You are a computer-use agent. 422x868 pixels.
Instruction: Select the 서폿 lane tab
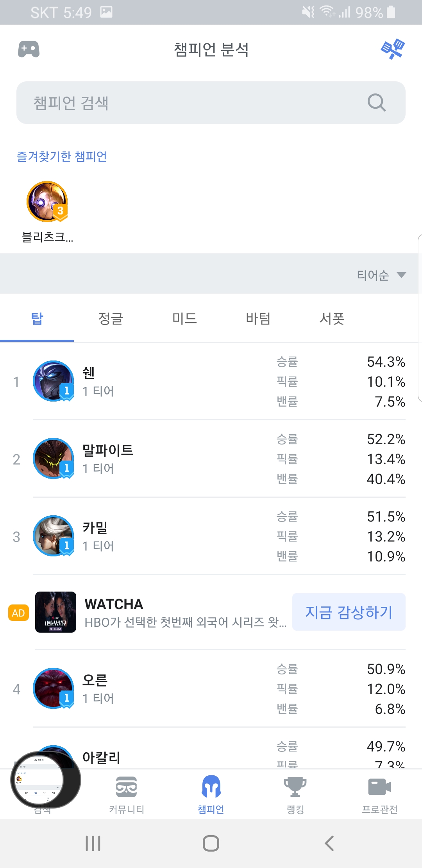coord(332,319)
